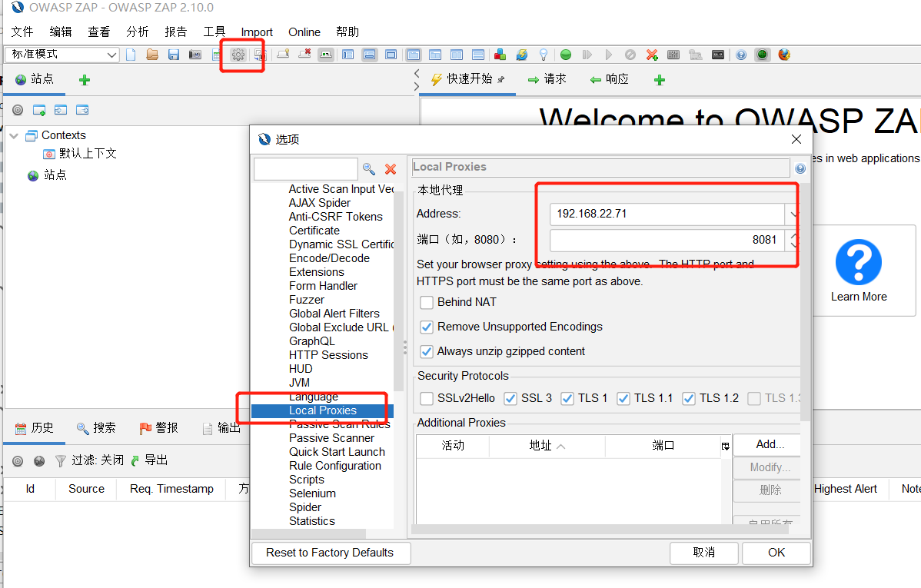This screenshot has width=921, height=588.
Task: Click the new context icon in Sites panel
Action: pos(39,110)
